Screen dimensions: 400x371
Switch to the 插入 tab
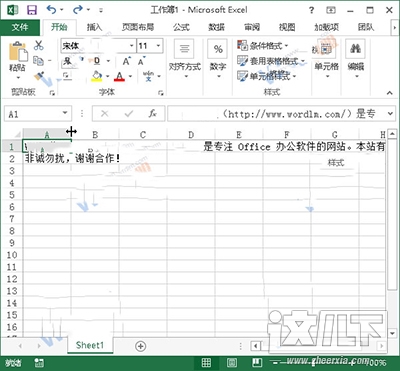[94, 27]
